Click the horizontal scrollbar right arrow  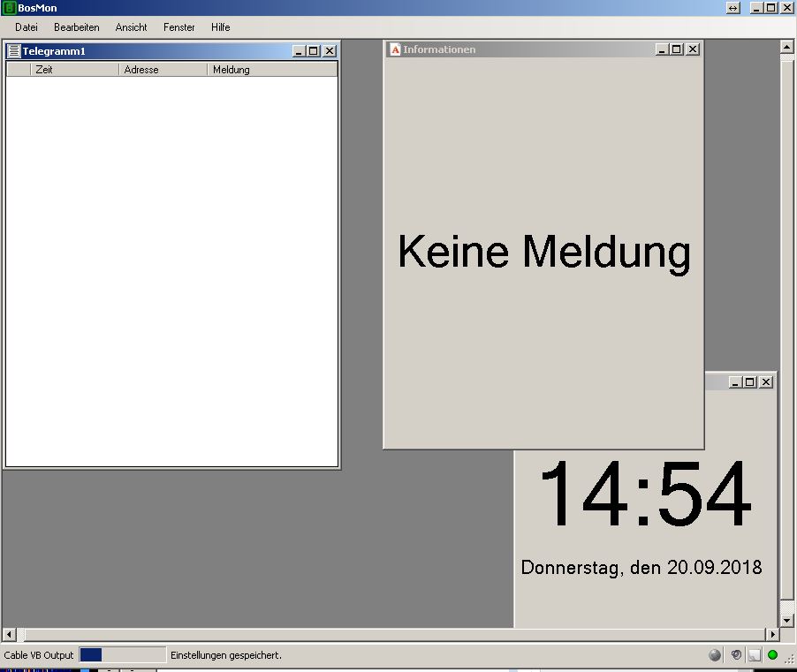pos(772,634)
